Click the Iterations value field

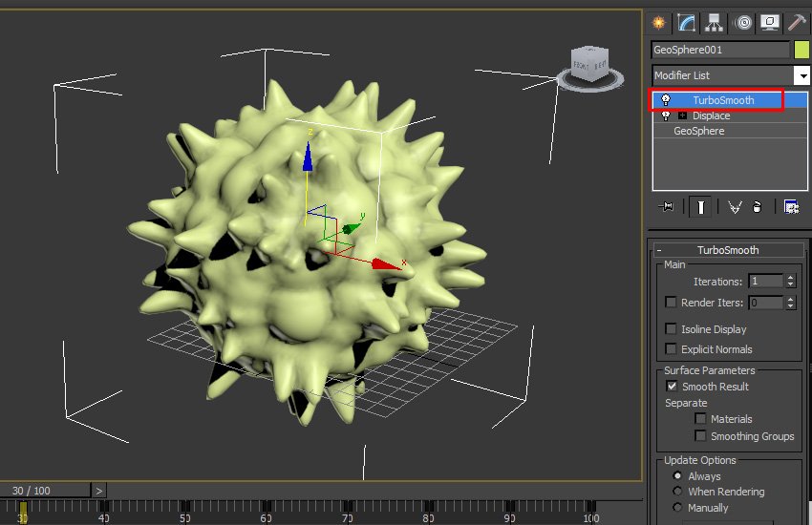pos(765,282)
